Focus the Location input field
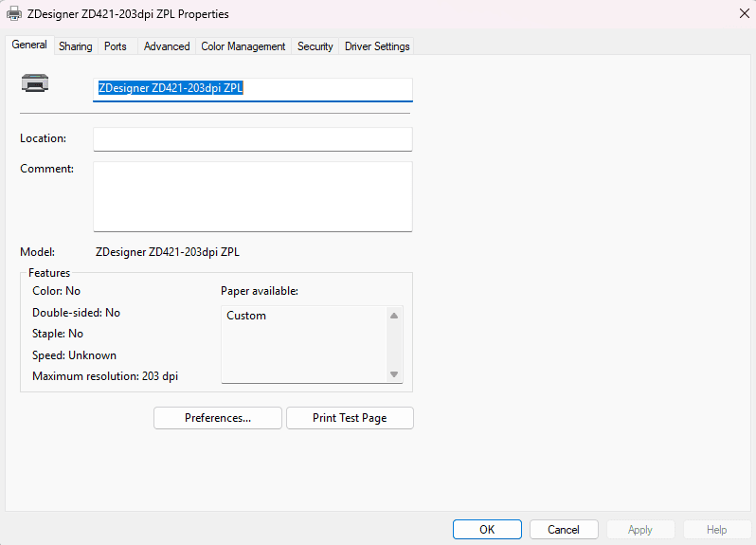This screenshot has width=756, height=545. click(x=252, y=139)
